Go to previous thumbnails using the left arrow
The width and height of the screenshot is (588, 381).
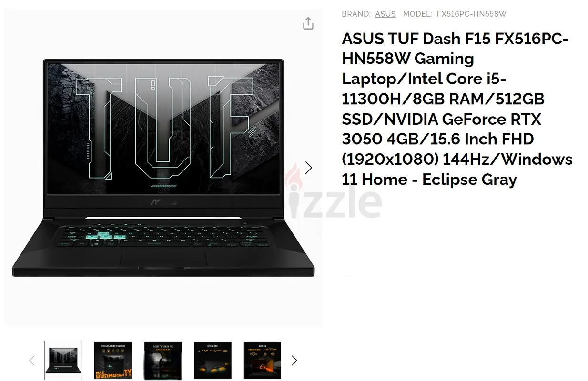pyautogui.click(x=32, y=361)
